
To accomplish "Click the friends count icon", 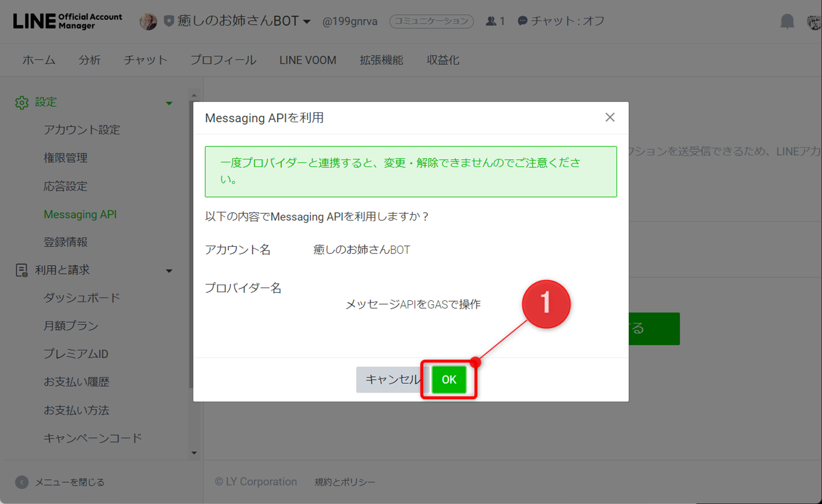I will tap(491, 21).
